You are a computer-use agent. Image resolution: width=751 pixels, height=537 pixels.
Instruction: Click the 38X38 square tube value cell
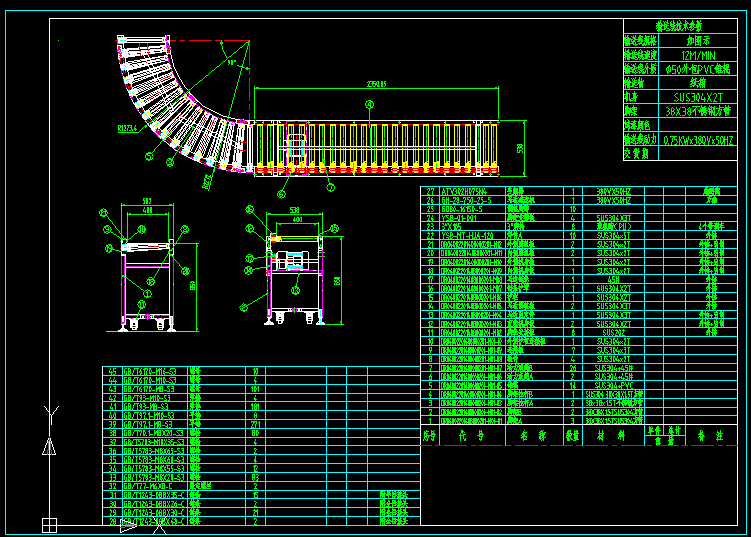[698, 111]
